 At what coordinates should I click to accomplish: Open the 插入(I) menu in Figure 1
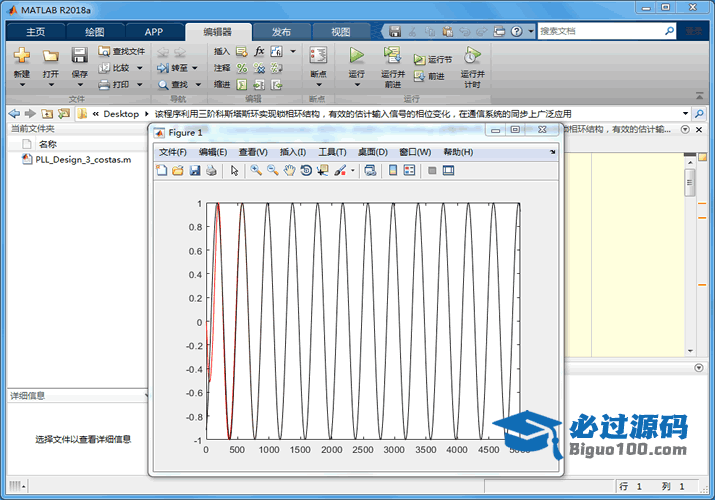(293, 152)
